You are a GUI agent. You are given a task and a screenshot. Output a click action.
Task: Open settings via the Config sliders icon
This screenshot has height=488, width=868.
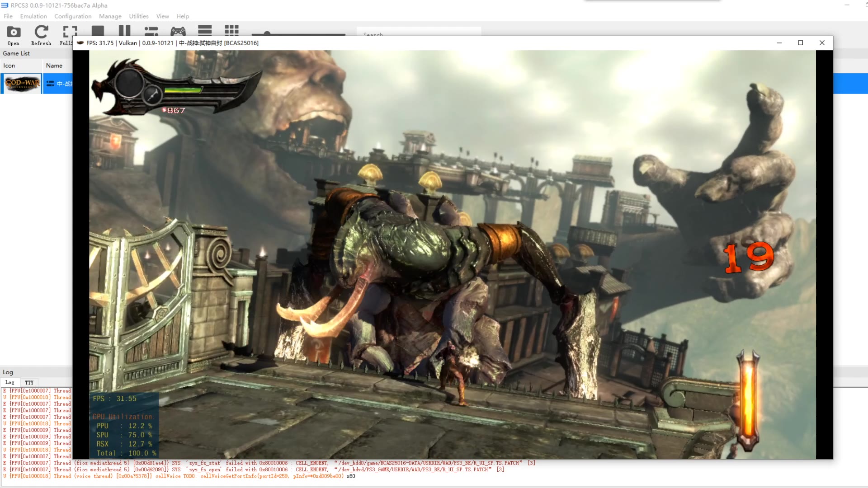pyautogui.click(x=151, y=31)
